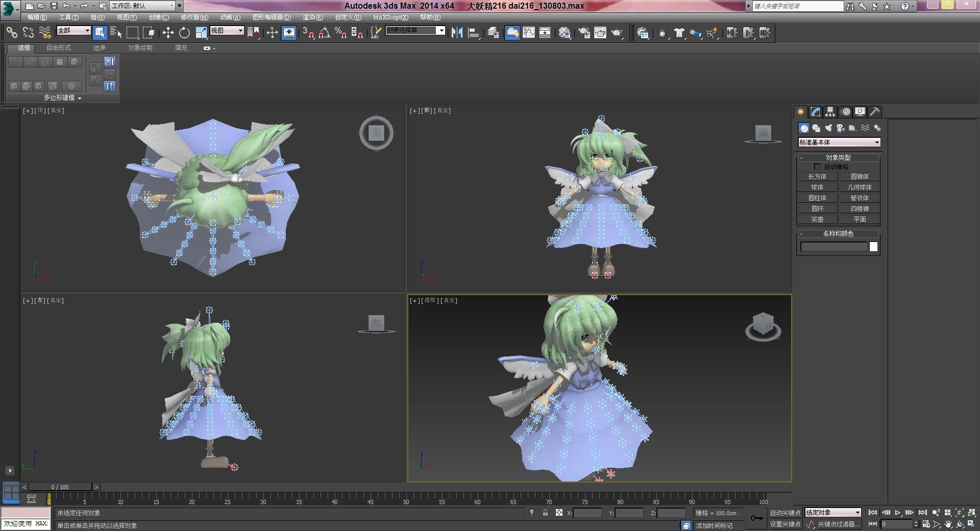Open the 编辑(E) menu
Image resolution: width=980 pixels, height=531 pixels.
37,17
